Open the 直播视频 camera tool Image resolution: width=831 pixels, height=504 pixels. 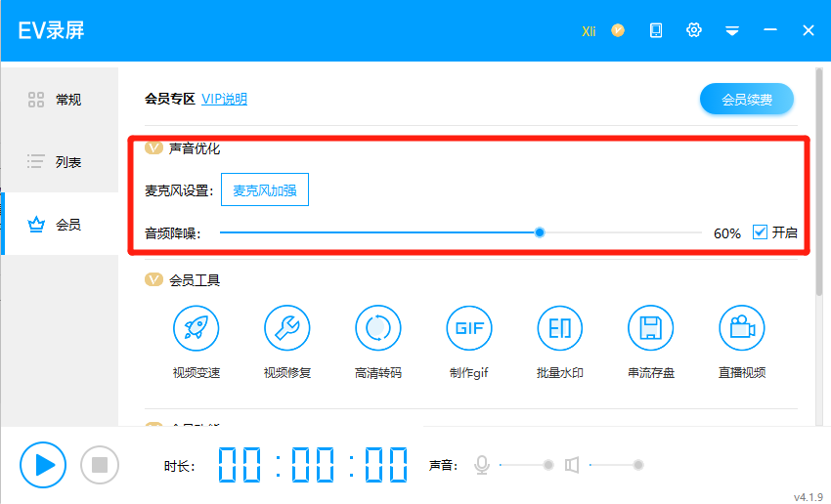[x=742, y=329]
